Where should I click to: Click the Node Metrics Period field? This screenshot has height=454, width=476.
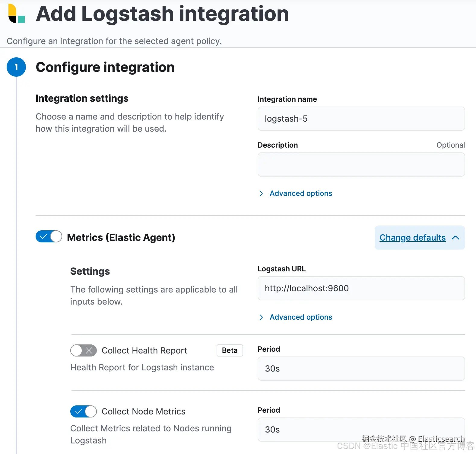pyautogui.click(x=361, y=430)
